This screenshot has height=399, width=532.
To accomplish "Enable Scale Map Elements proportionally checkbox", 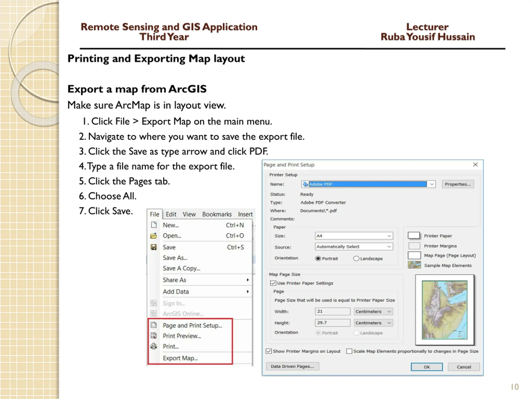I will point(349,351).
